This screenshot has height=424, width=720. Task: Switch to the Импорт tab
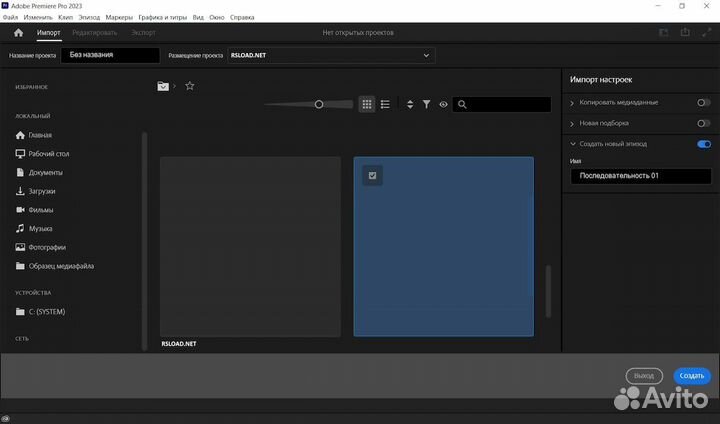[x=48, y=33]
